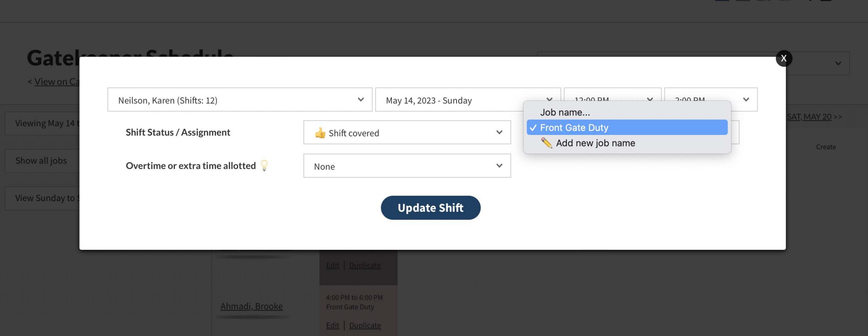Click the 'View on Calendar' link
868x336 pixels.
57,82
